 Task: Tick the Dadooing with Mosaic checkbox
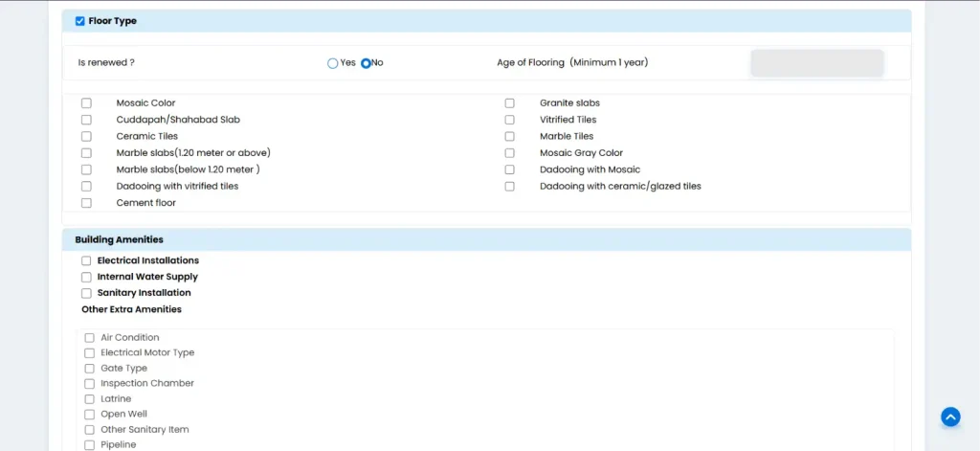510,169
